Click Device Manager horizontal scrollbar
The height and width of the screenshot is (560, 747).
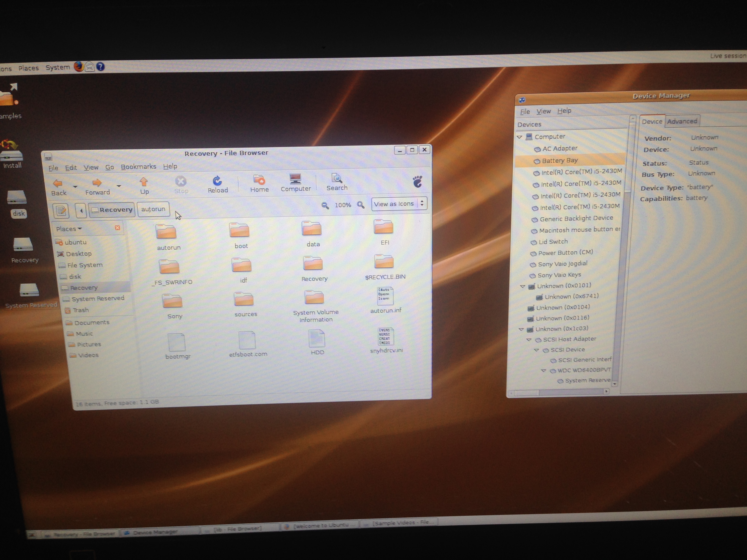[x=559, y=392]
